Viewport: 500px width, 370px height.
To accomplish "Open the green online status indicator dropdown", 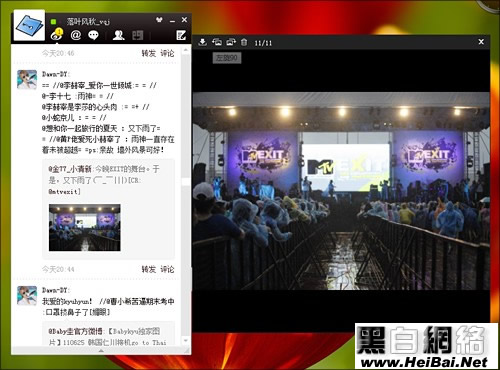I will pyautogui.click(x=53, y=22).
